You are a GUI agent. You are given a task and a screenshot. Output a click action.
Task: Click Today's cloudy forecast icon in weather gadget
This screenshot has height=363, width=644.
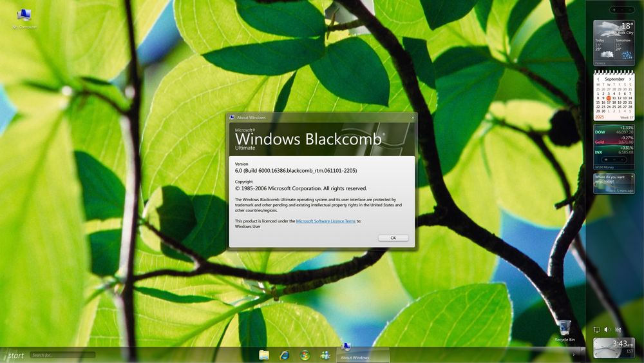607,55
